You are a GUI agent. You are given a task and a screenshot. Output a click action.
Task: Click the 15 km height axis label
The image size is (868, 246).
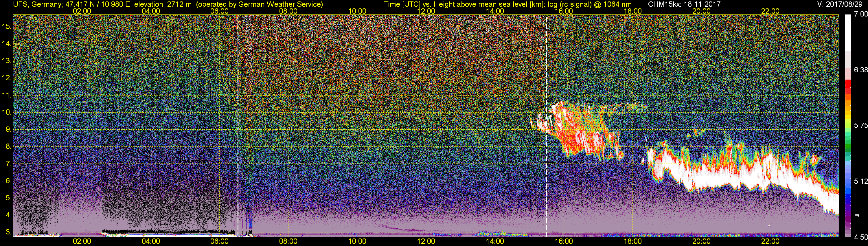pyautogui.click(x=7, y=26)
